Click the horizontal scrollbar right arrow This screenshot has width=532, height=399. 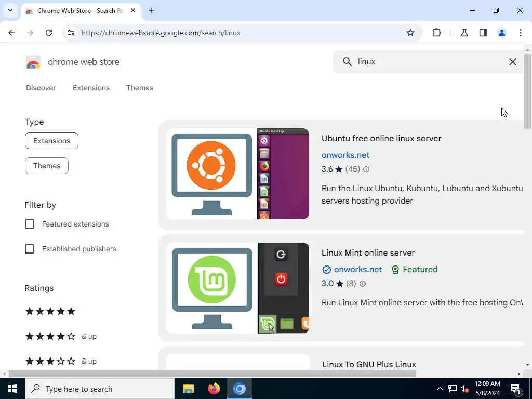(x=519, y=374)
